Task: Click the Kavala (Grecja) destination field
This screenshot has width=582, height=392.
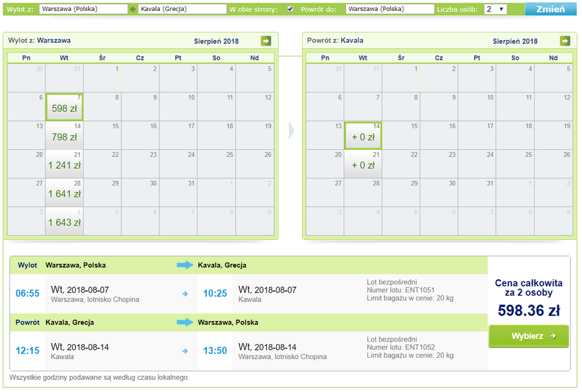Action: (x=182, y=9)
